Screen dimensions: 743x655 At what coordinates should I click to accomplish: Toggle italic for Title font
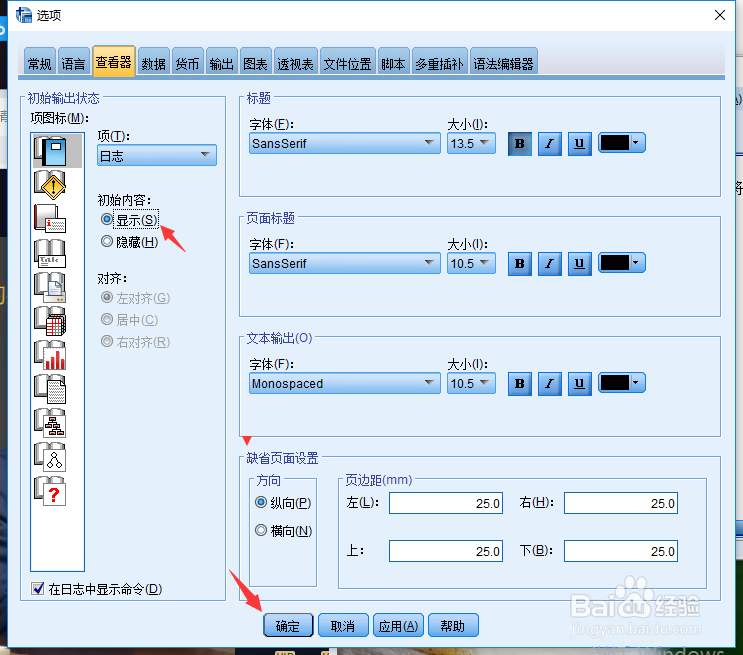tap(549, 144)
